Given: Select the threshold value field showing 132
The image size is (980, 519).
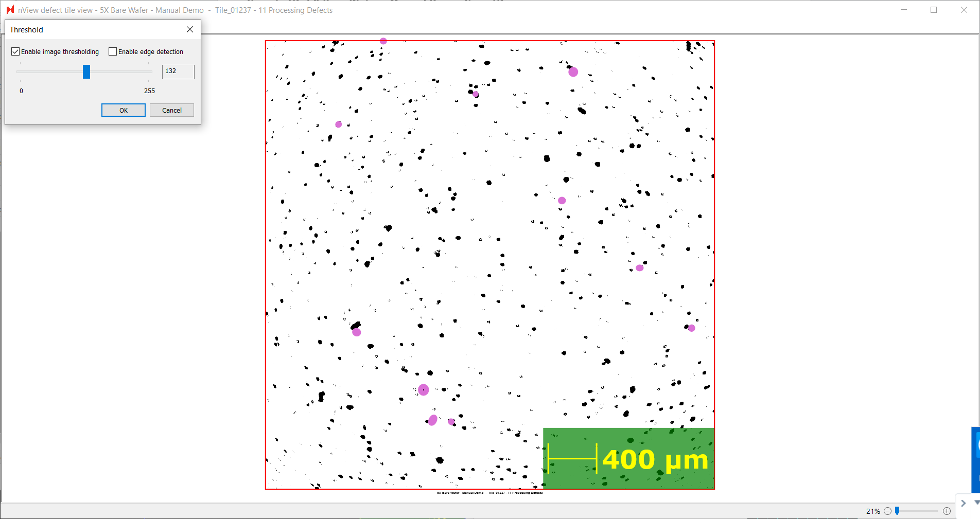Looking at the screenshot, I should [178, 71].
